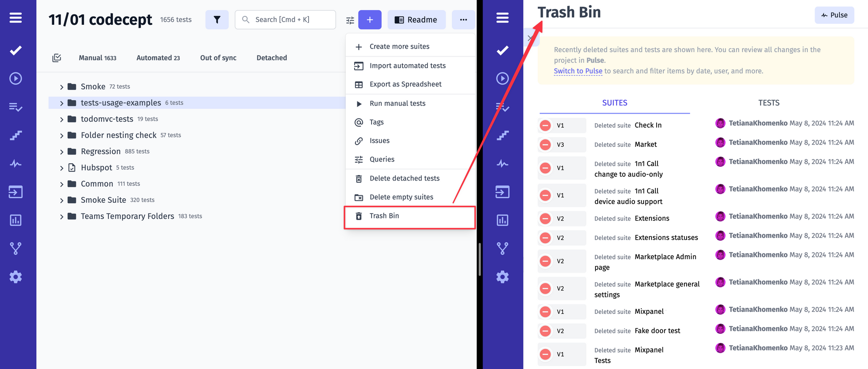Screen dimensions: 868x369
Task: Expand the tests-usage-examples folder
Action: point(62,103)
